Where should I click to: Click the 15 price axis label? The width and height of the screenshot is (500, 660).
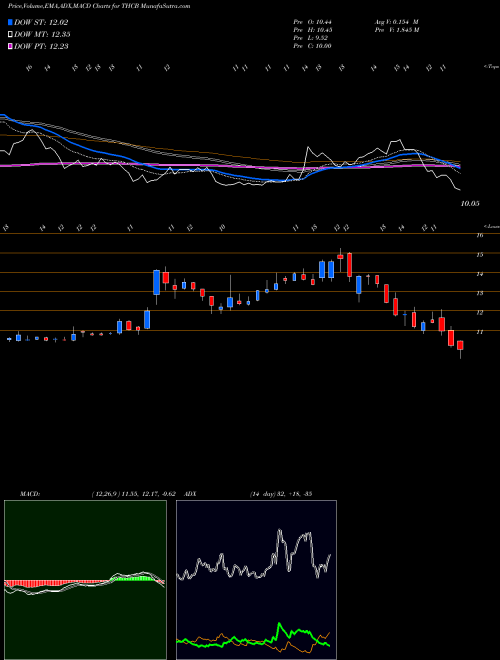pos(479,255)
